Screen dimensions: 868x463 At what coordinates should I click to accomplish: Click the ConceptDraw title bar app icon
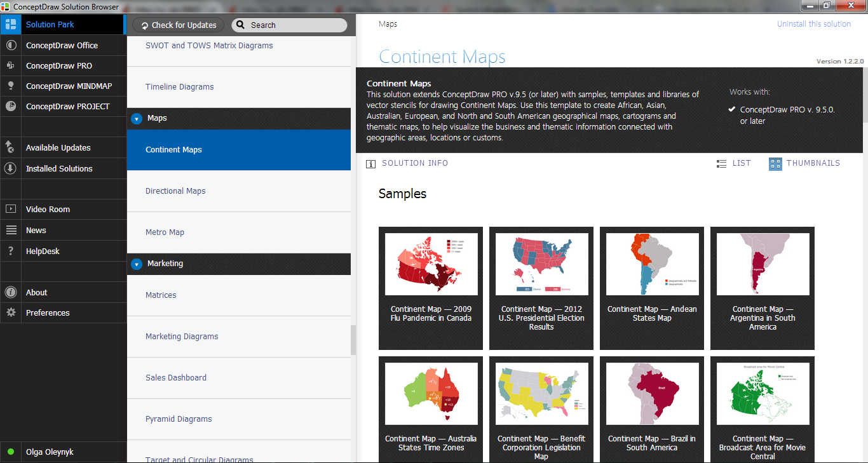pyautogui.click(x=6, y=6)
